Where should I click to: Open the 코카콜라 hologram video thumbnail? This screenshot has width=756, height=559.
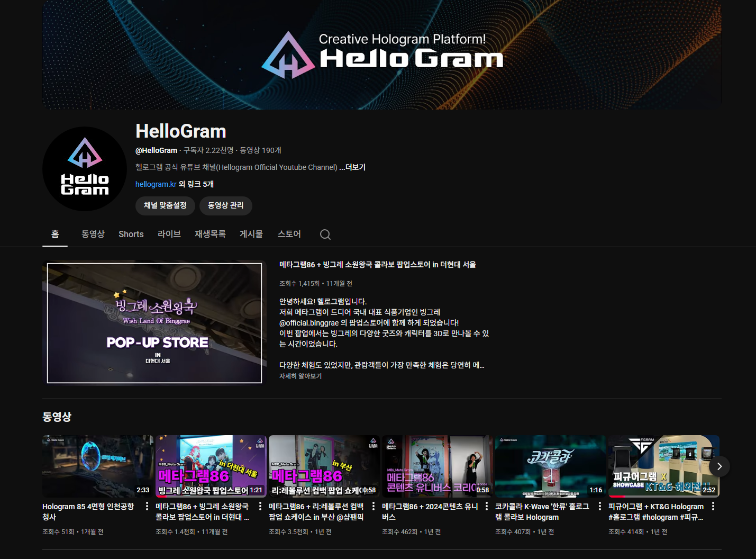550,466
